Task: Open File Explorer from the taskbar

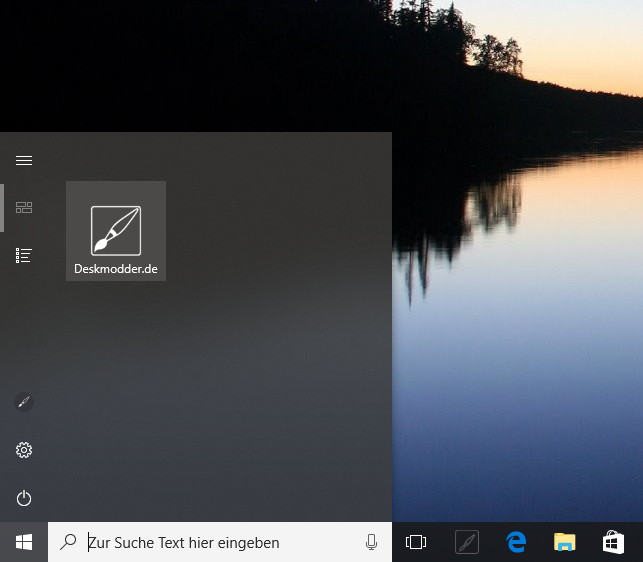Action: click(565, 542)
